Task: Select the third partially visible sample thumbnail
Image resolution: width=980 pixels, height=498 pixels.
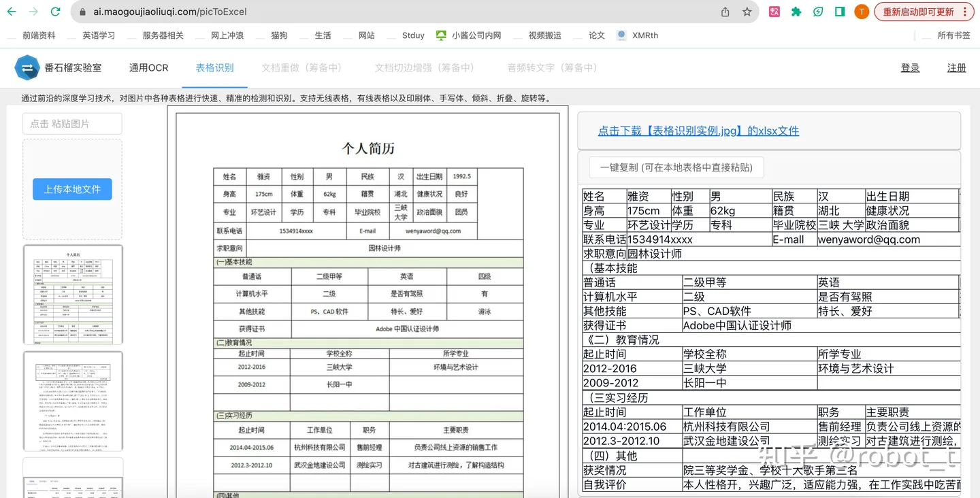Action: pos(73,478)
